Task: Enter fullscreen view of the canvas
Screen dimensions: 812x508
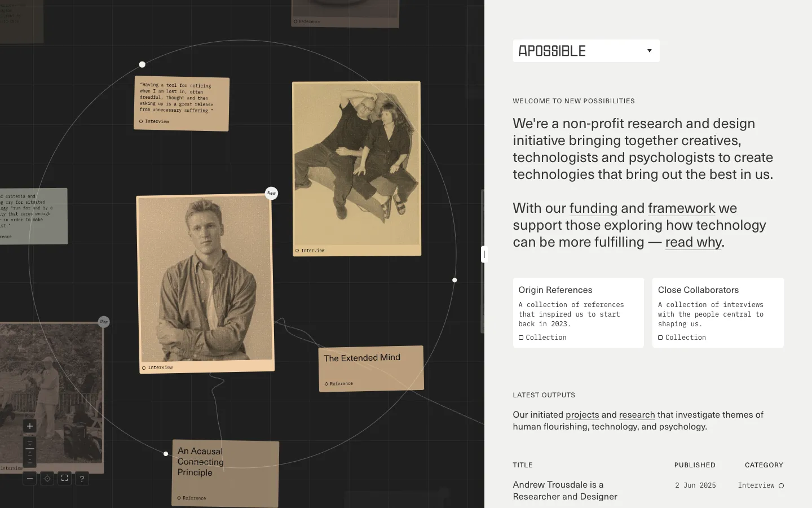Action: (65, 479)
